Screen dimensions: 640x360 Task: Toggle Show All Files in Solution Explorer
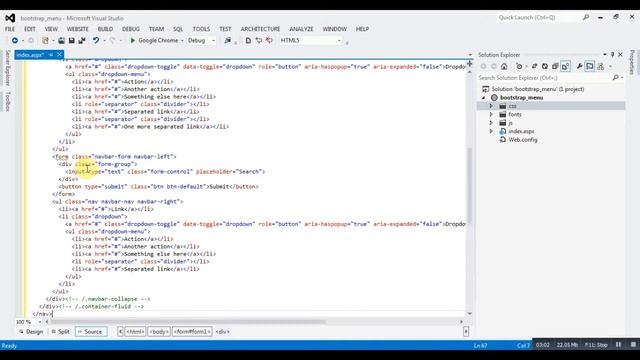point(565,66)
